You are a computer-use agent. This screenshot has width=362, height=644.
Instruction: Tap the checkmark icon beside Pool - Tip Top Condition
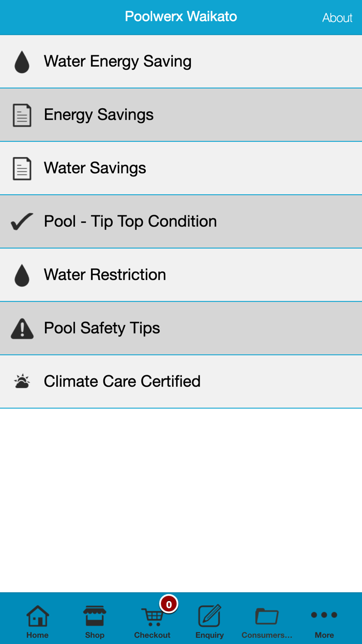(22, 221)
